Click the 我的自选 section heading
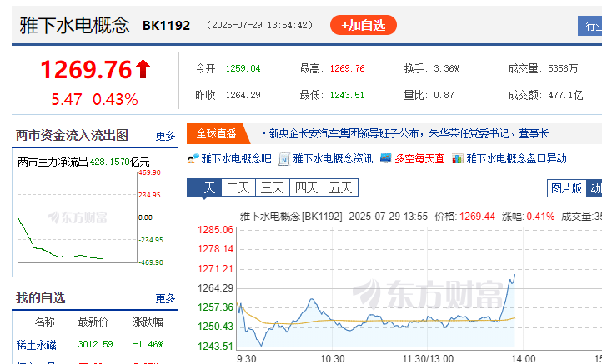Image resolution: width=602 pixels, height=364 pixels. pos(41,297)
